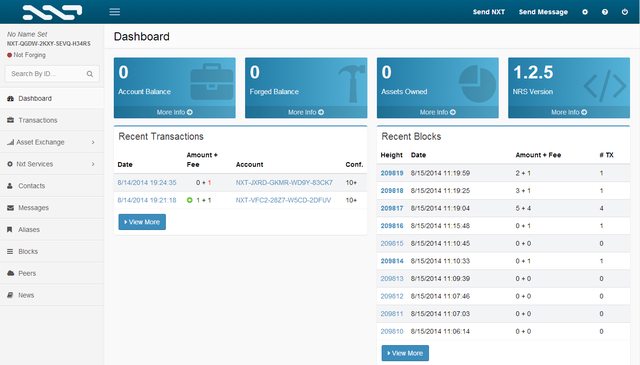The image size is (640, 365).
Task: Open block height 209819
Action: coord(392,173)
